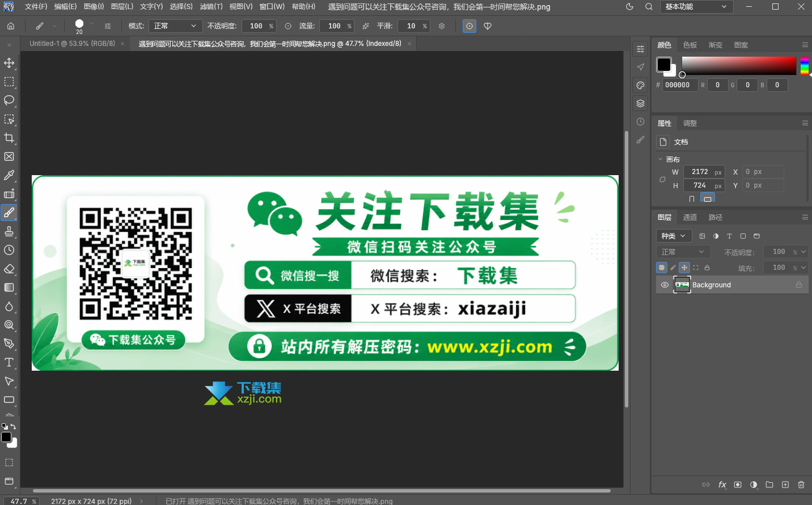
Task: Toggle visibility of the Background layer
Action: tap(665, 285)
